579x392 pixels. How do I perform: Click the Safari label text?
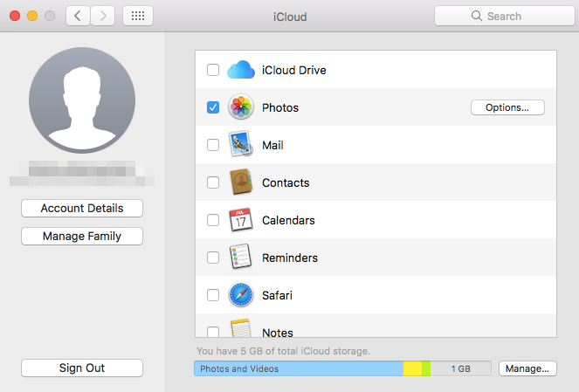[277, 295]
